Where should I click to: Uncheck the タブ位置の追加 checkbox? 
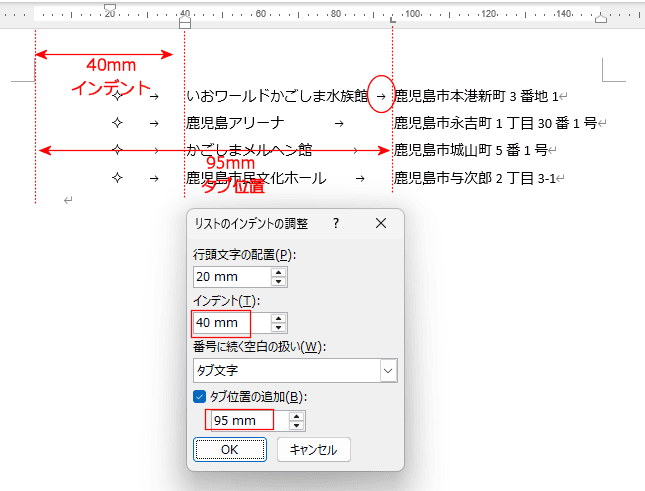pos(200,397)
